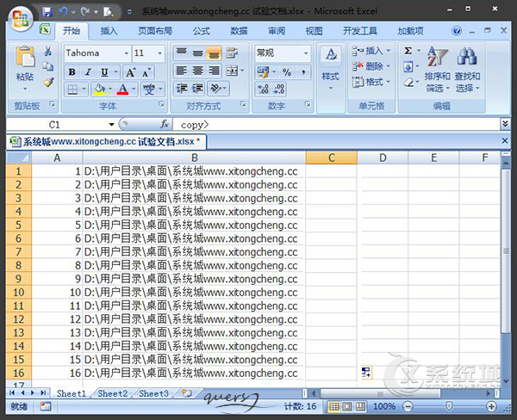Switch to 审阅 ribbon tab
Viewport: 517px width, 420px height.
(x=277, y=31)
